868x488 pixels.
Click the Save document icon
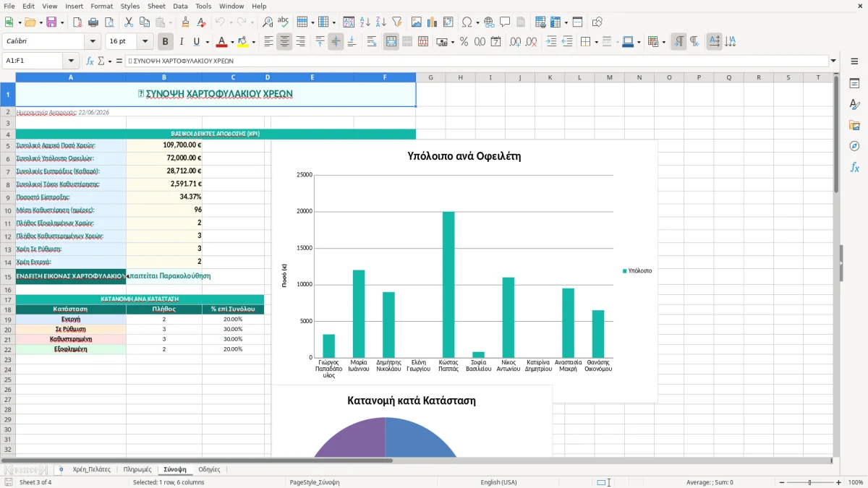[x=51, y=22]
